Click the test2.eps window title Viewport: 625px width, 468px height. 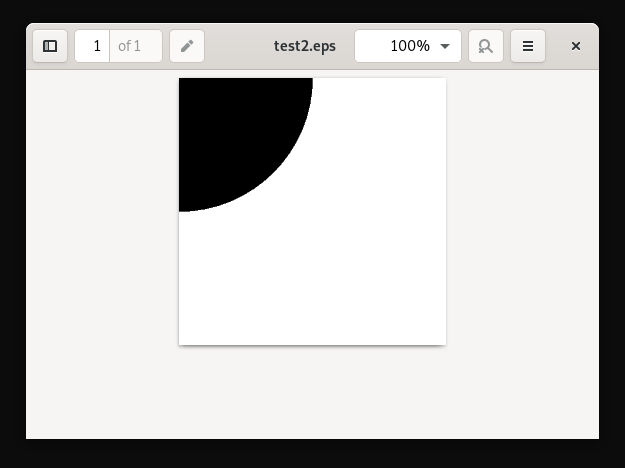click(305, 46)
